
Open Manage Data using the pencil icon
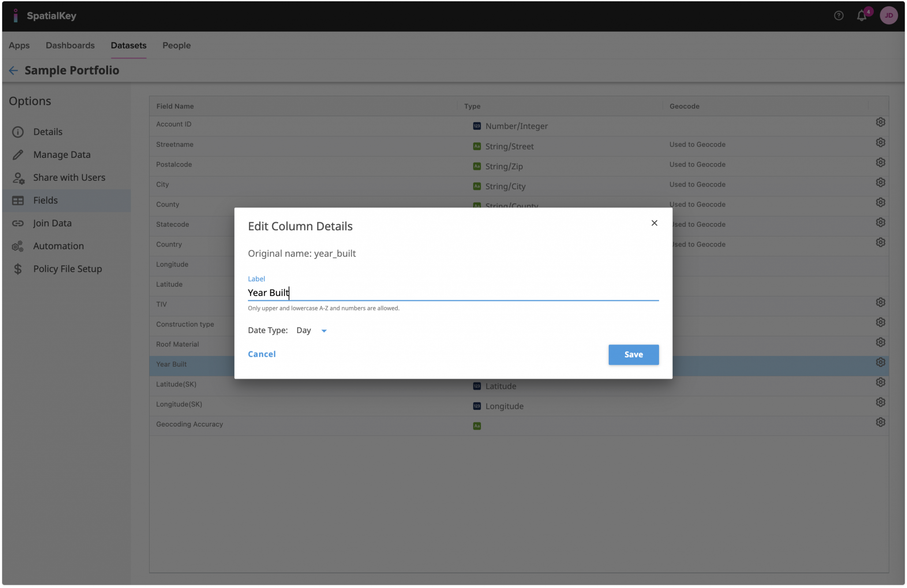pos(18,154)
